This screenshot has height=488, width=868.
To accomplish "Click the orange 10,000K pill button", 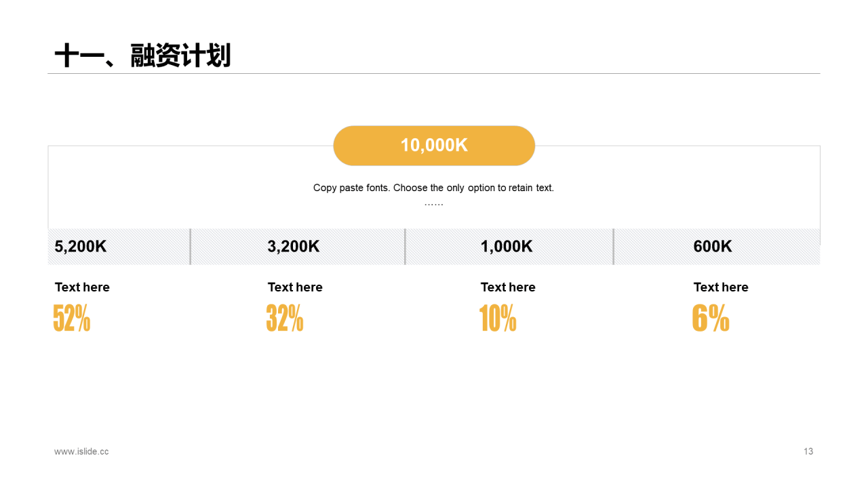I will [434, 146].
